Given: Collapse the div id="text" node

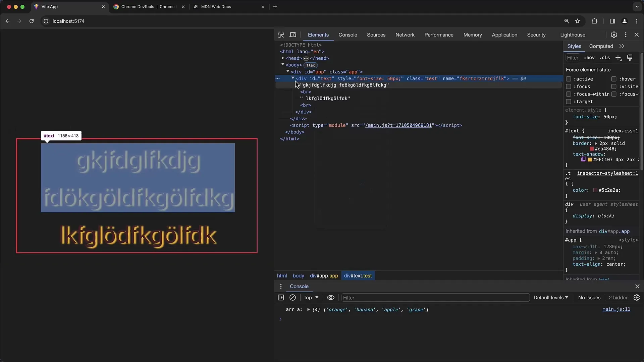Looking at the screenshot, I should tap(293, 78).
